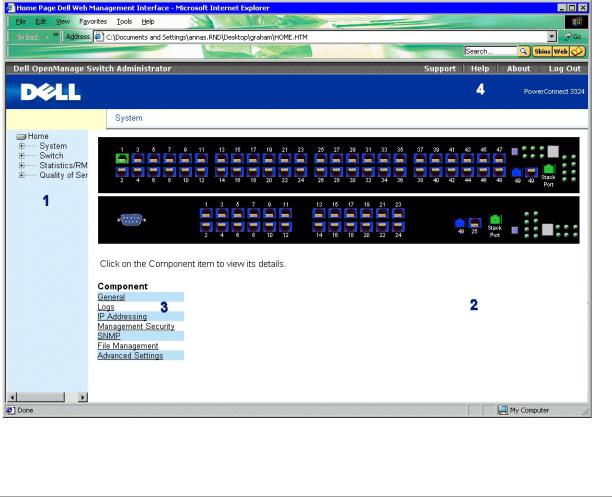This screenshot has height=497, width=612.
Task: Click the serial console port icon
Action: [x=132, y=219]
